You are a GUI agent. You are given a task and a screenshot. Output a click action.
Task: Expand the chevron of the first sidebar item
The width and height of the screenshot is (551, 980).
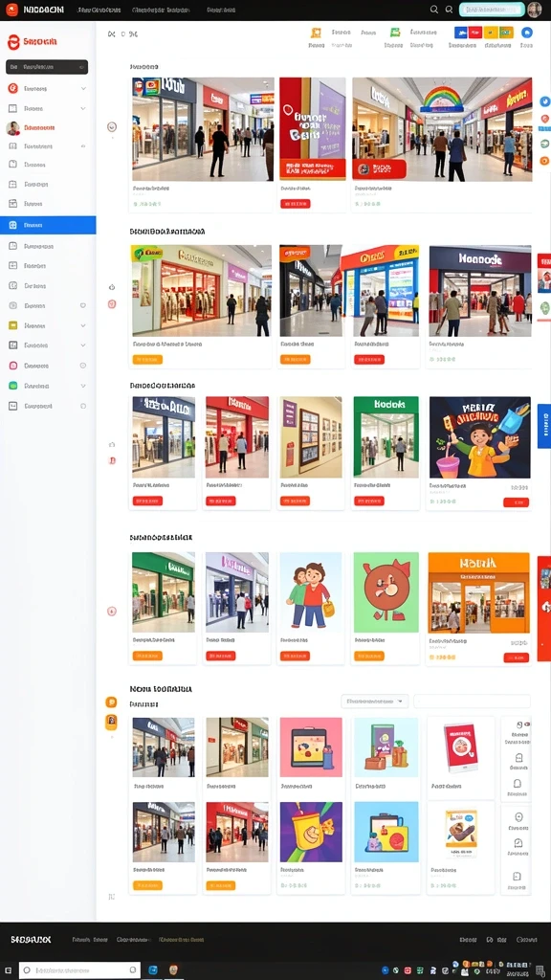point(83,89)
